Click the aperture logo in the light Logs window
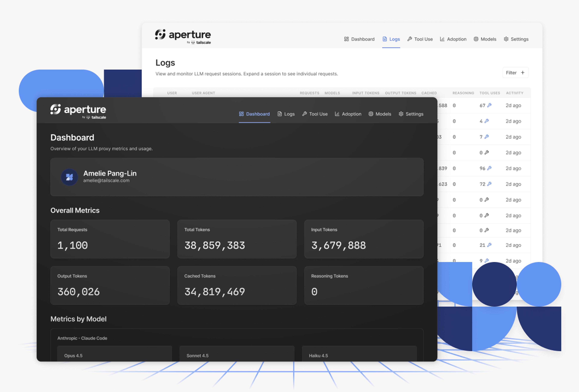The width and height of the screenshot is (579, 392). pos(183,37)
